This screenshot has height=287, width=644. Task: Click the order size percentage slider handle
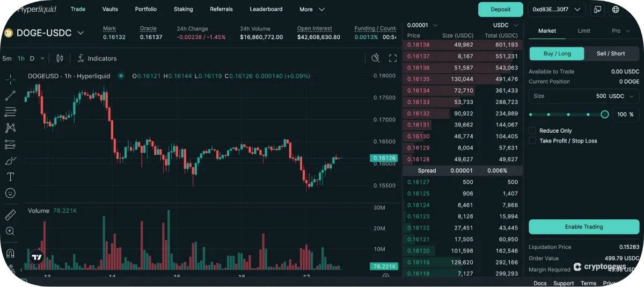coord(605,114)
